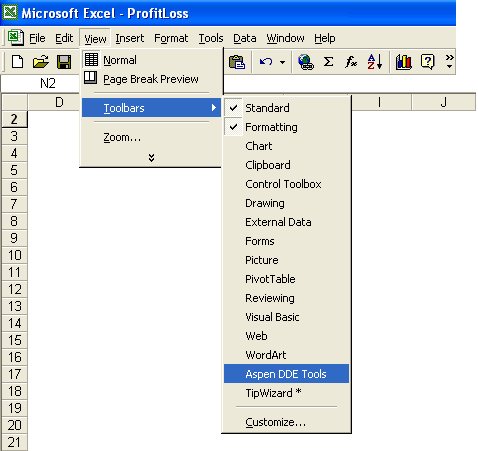Select the Normal view option

tap(152, 60)
